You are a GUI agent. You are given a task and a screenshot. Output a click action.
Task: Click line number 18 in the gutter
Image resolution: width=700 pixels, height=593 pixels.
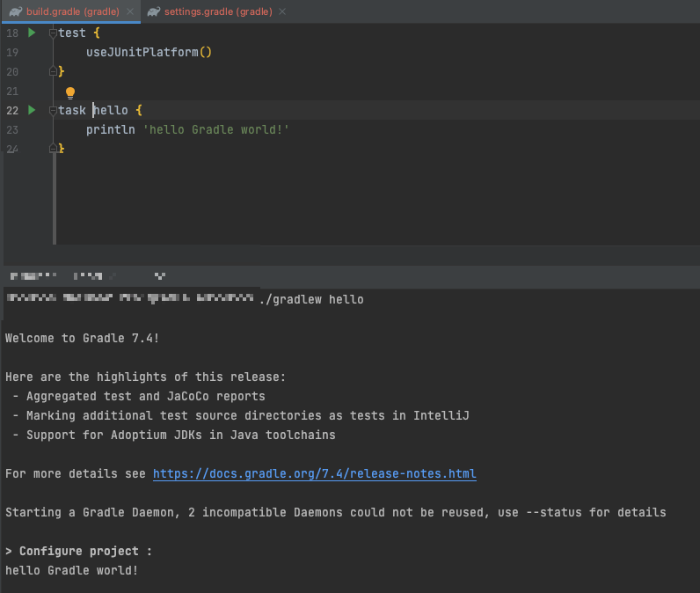12,33
